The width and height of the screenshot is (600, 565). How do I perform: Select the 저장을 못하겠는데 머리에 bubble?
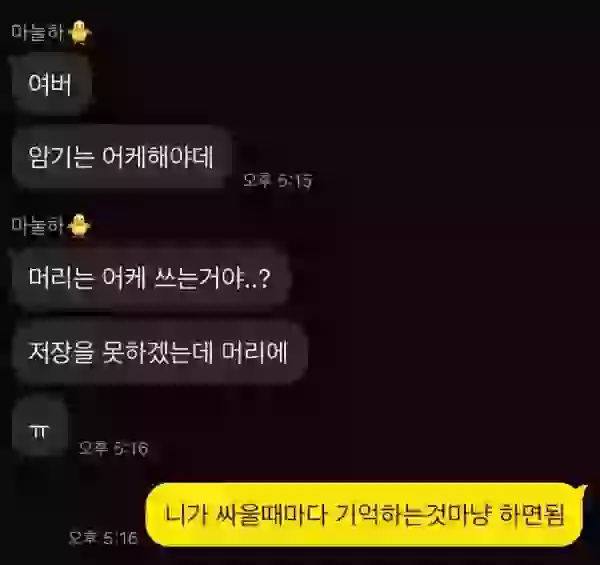[x=159, y=352]
